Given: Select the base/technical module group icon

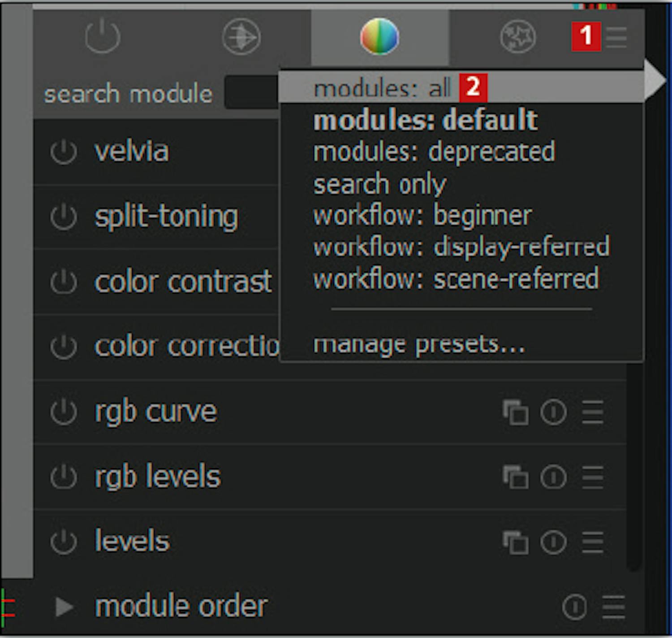Looking at the screenshot, I should pyautogui.click(x=241, y=37).
